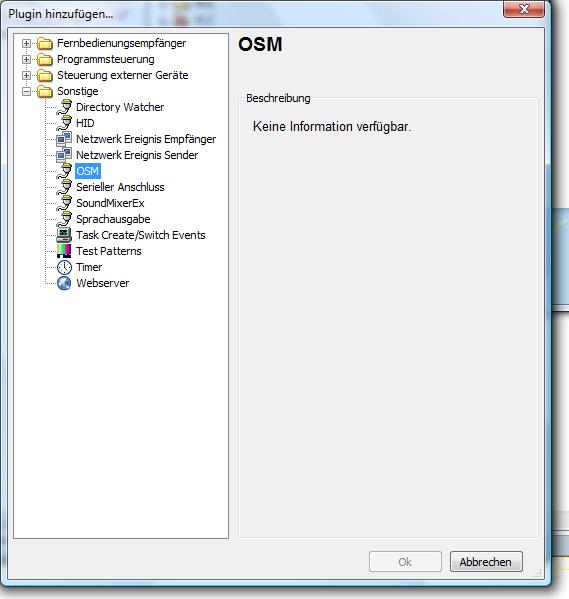Select the Task Create/Switch Events computer icon
The width and height of the screenshot is (569, 599).
(64, 235)
